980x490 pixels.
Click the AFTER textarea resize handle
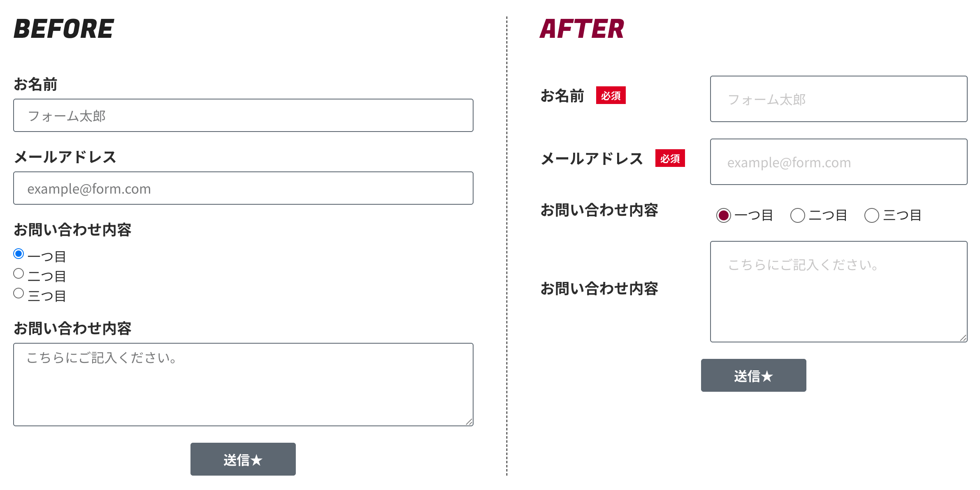[963, 338]
